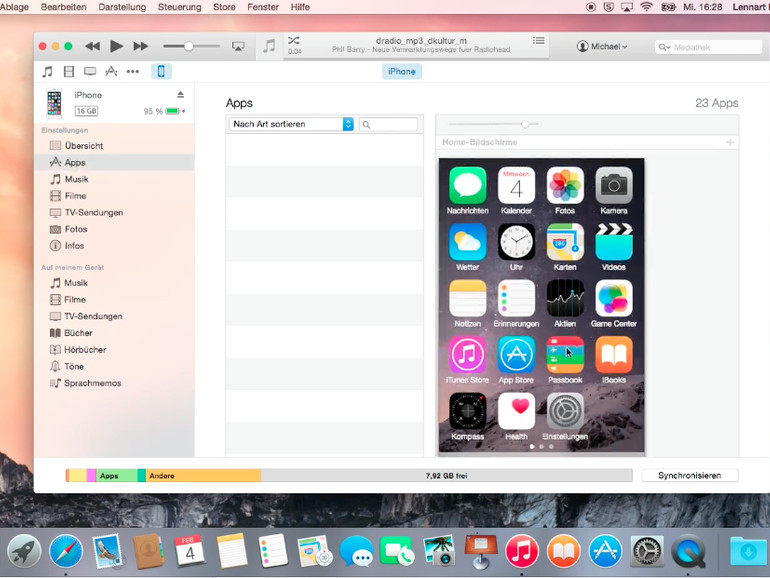Open the Music library icon
This screenshot has height=578, width=770.
tap(48, 72)
